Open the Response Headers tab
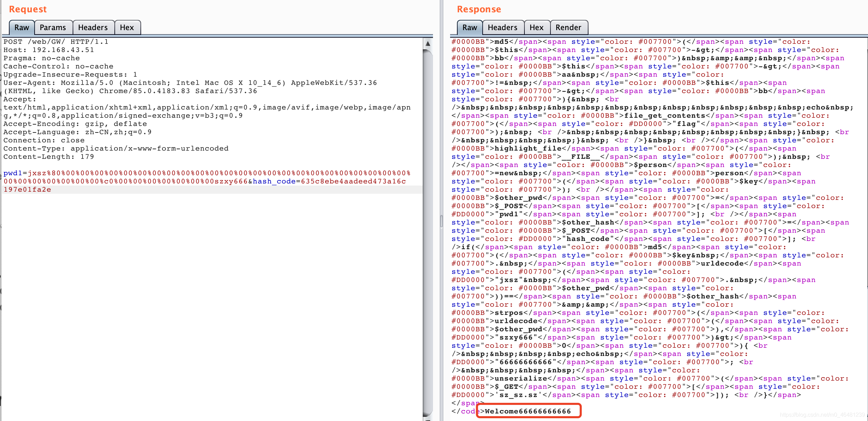 (x=503, y=27)
